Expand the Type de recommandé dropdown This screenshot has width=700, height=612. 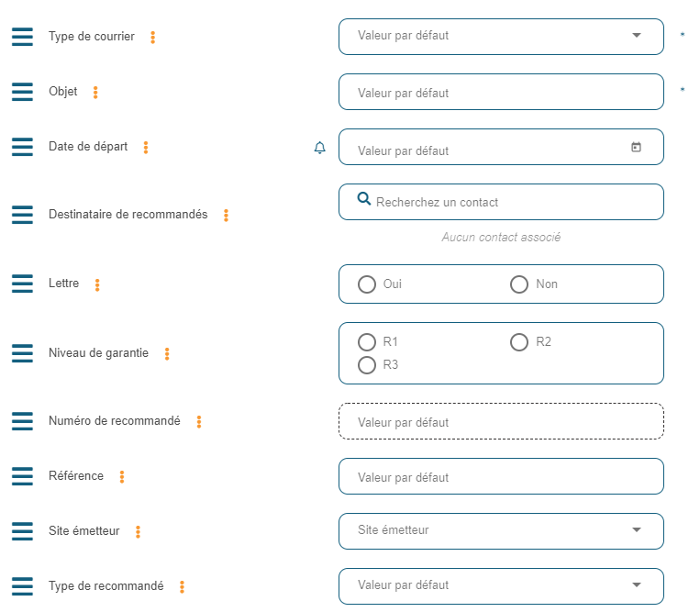coord(637,585)
